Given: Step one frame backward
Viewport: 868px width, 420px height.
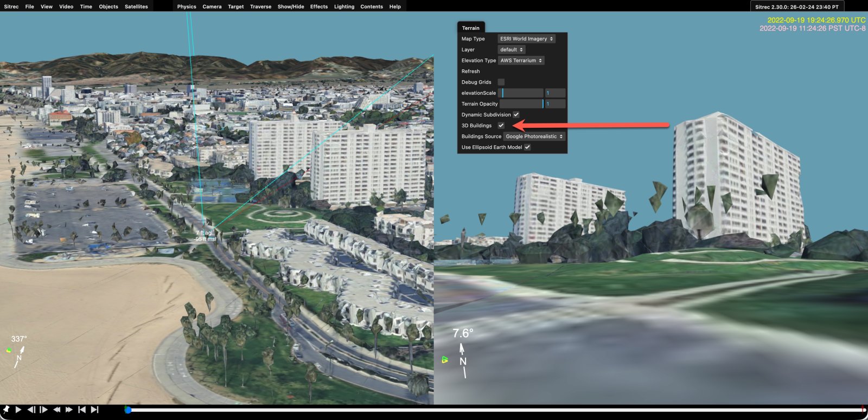Looking at the screenshot, I should (31, 410).
